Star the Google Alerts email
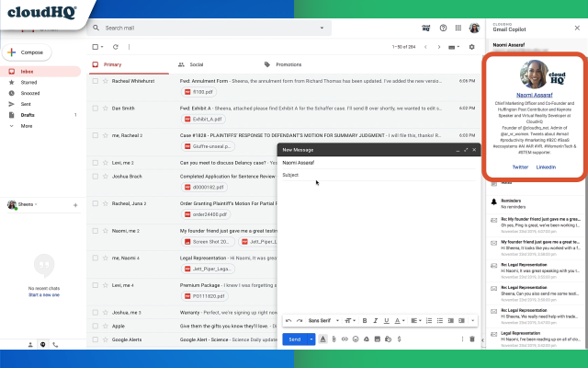588x368 pixels. [106, 339]
